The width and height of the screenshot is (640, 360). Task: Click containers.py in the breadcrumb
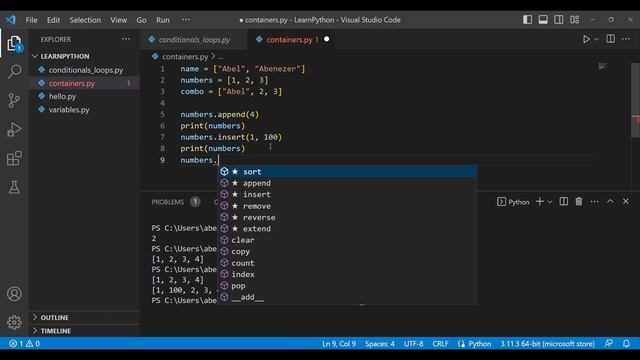coord(185,57)
